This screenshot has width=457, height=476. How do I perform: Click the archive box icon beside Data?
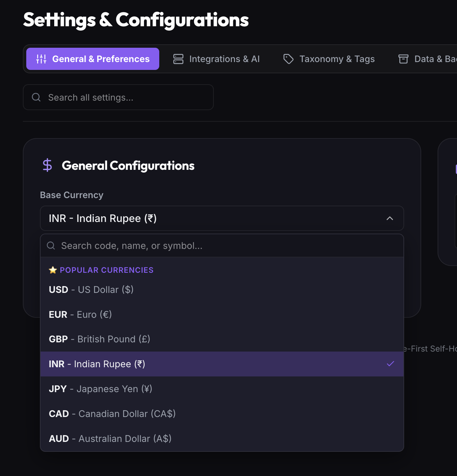(x=403, y=59)
